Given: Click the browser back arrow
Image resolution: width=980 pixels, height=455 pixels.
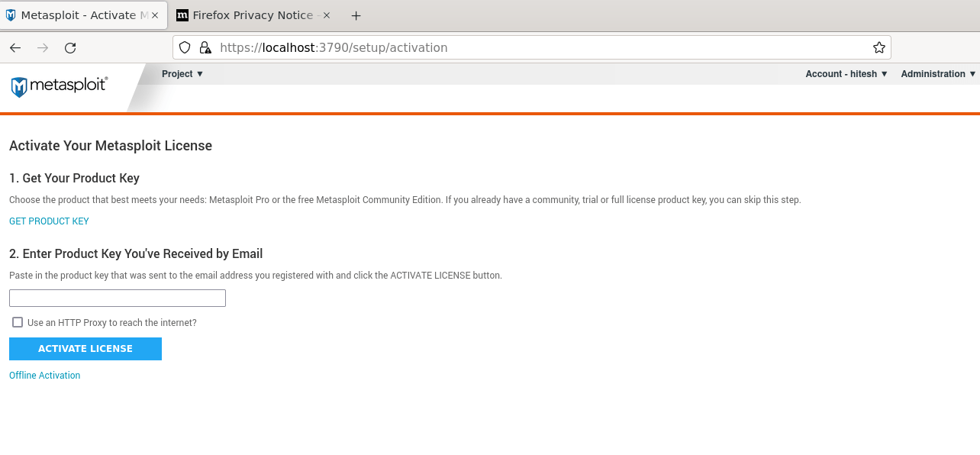Looking at the screenshot, I should [15, 47].
